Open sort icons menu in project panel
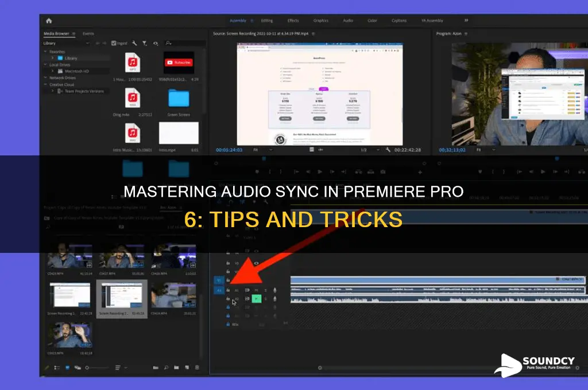The width and height of the screenshot is (588, 390). tap(118, 368)
